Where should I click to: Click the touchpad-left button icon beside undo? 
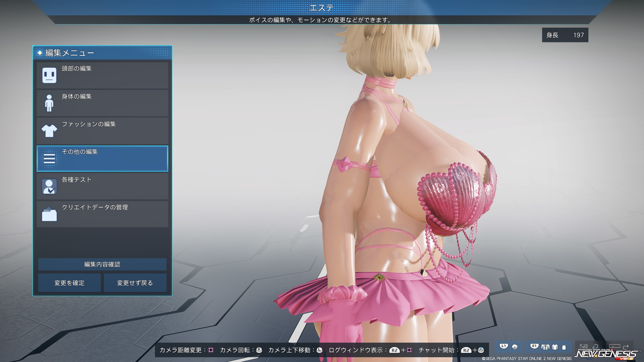click(x=584, y=346)
